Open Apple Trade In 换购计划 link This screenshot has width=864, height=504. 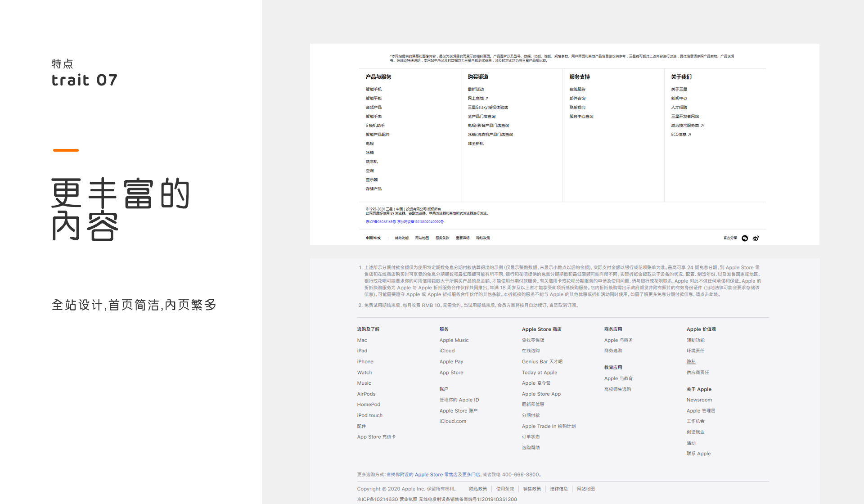[549, 426]
